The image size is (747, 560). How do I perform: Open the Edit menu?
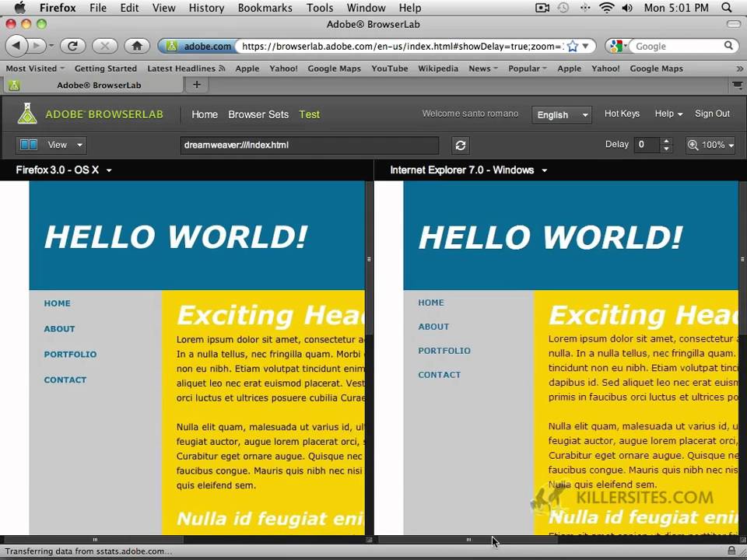click(x=129, y=8)
